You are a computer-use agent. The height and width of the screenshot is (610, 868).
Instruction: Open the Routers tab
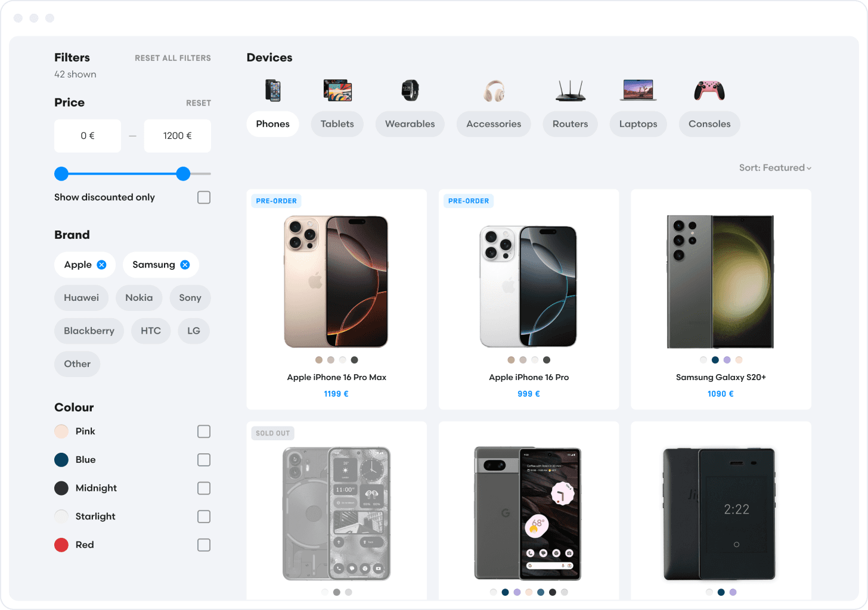point(571,124)
